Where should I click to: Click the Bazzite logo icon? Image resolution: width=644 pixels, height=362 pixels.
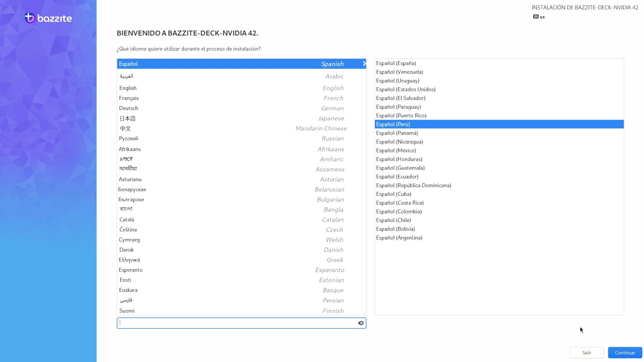point(30,18)
